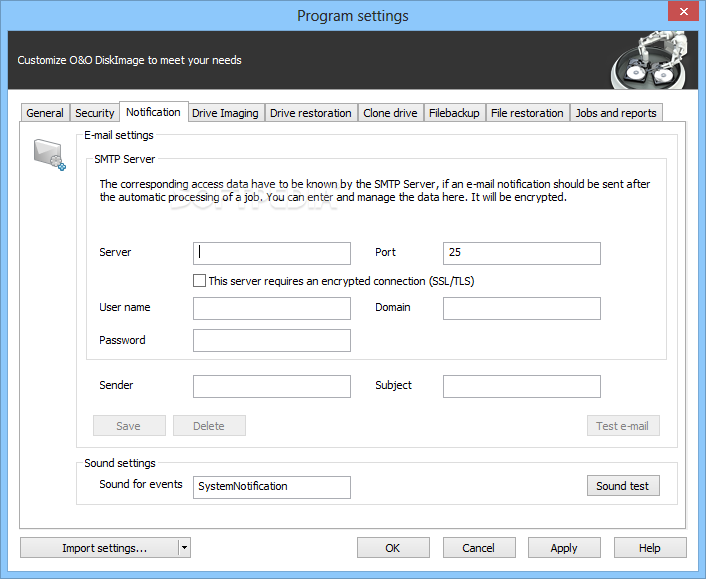Confirm with the OK button
The image size is (706, 579).
pyautogui.click(x=393, y=548)
